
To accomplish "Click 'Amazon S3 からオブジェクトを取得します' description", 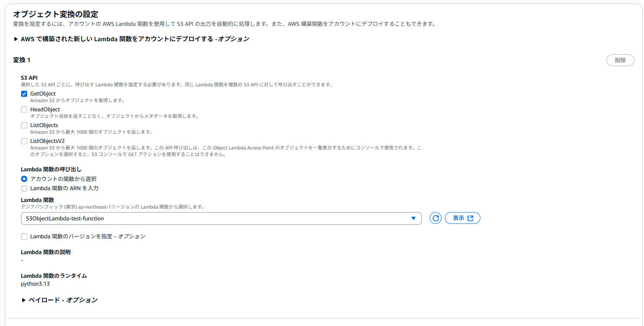I will [x=77, y=100].
